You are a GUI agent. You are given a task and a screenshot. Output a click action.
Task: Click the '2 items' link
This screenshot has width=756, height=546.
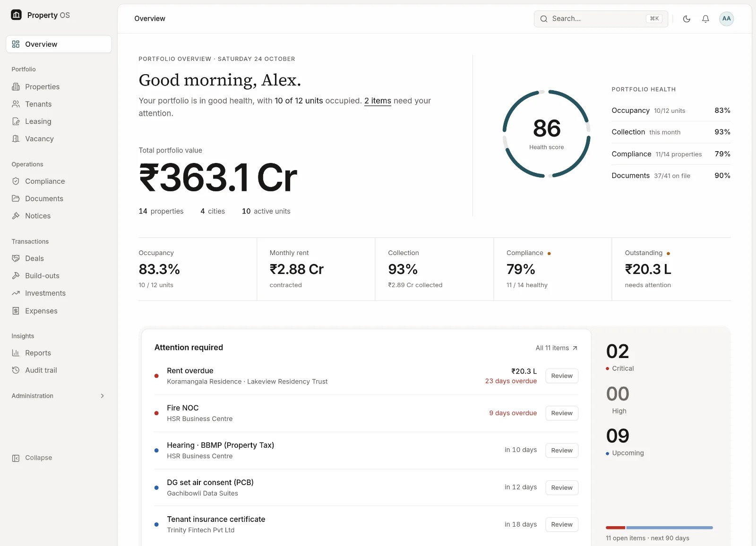tap(378, 101)
